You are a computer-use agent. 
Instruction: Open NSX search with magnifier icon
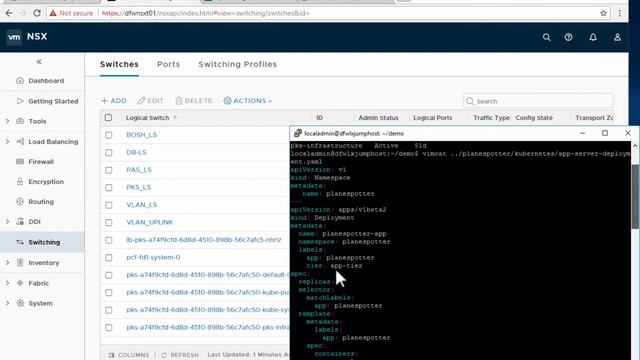point(547,37)
